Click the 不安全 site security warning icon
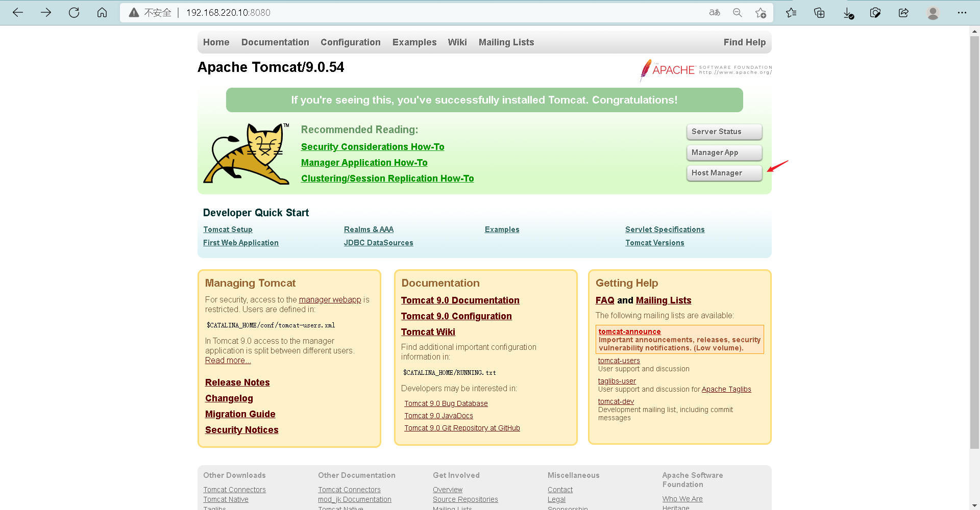Image resolution: width=980 pixels, height=510 pixels. point(134,12)
